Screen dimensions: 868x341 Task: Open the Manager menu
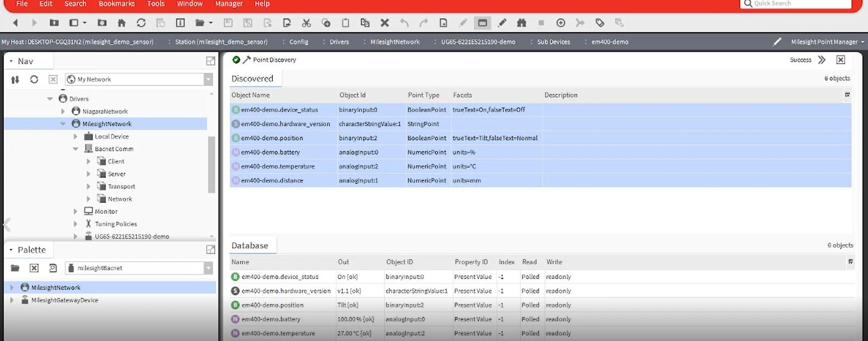(x=229, y=4)
